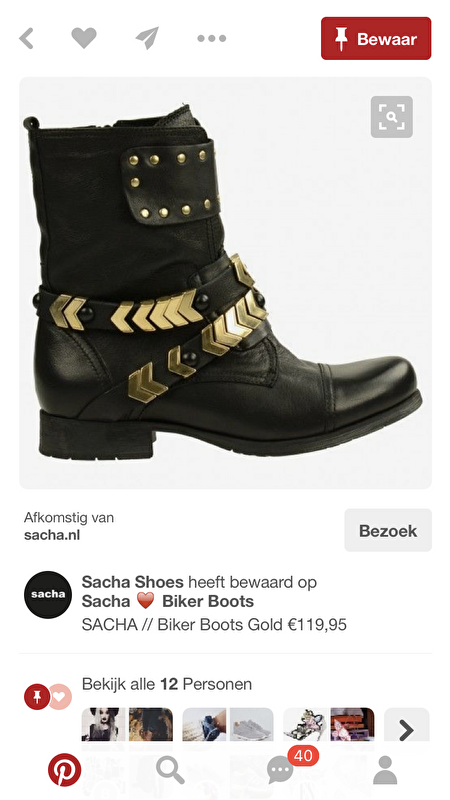Go to Pinterest home tab

coord(65,770)
